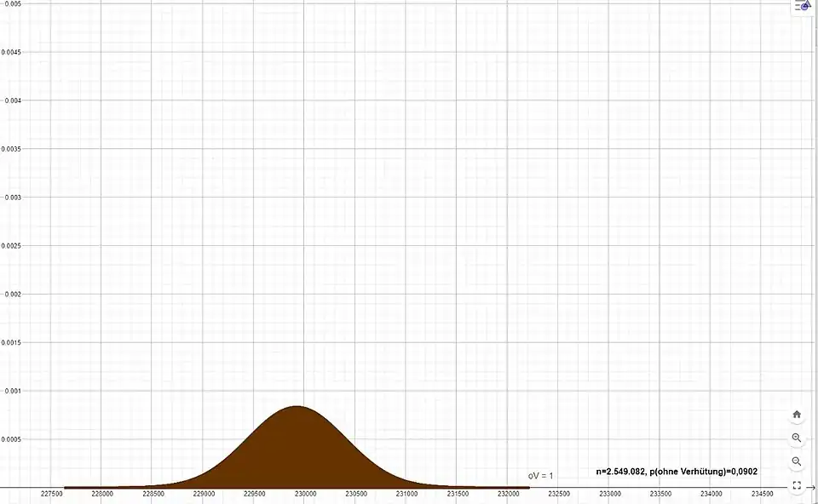Select the 'oV = 1' label
Viewport: 818px width, 504px height.
click(x=540, y=476)
